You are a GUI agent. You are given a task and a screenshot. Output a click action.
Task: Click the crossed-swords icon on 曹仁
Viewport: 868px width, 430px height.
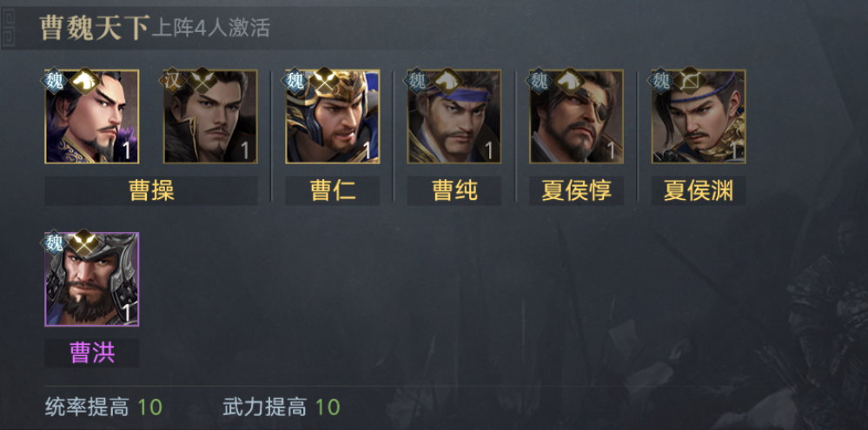pyautogui.click(x=325, y=81)
